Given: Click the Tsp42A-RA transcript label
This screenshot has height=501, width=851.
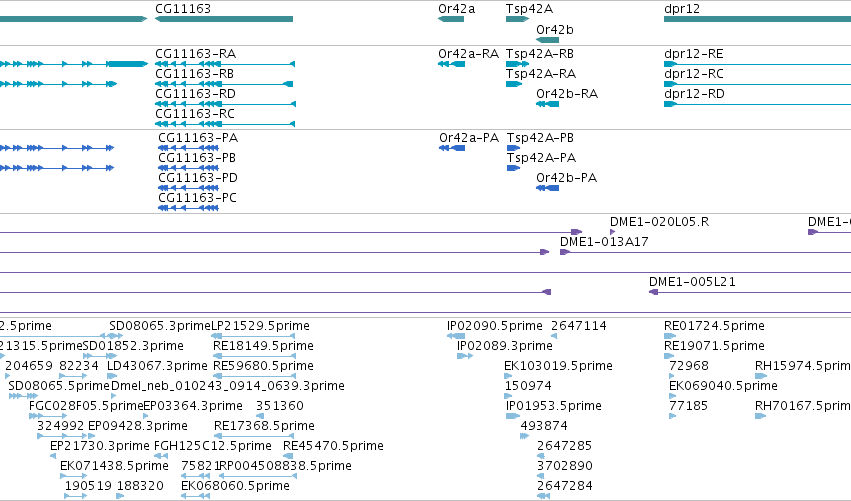Looking at the screenshot, I should (541, 74).
